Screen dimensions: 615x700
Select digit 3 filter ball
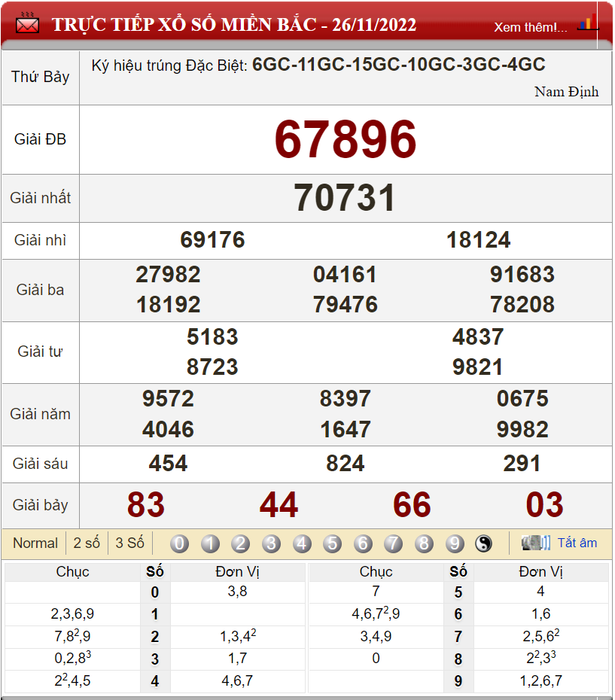point(271,543)
